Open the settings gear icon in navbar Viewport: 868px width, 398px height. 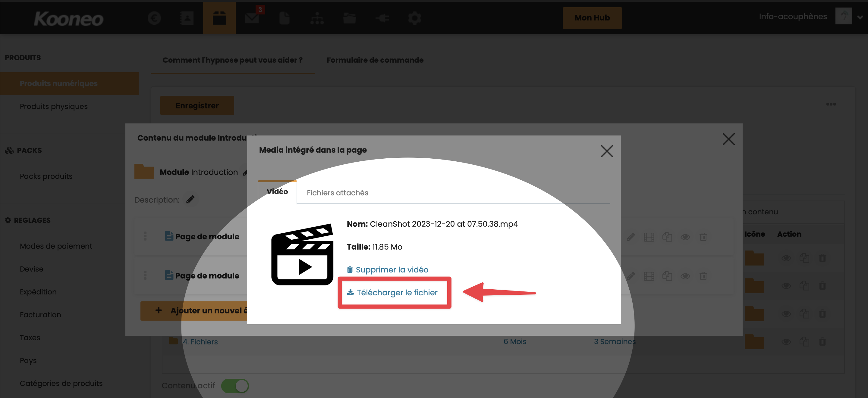click(x=414, y=18)
